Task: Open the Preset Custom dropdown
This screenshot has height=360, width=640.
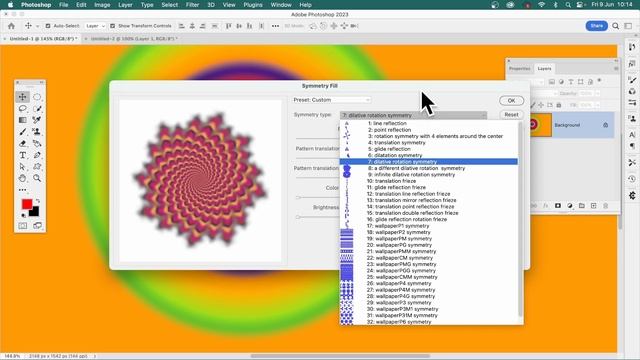Action: pyautogui.click(x=331, y=100)
